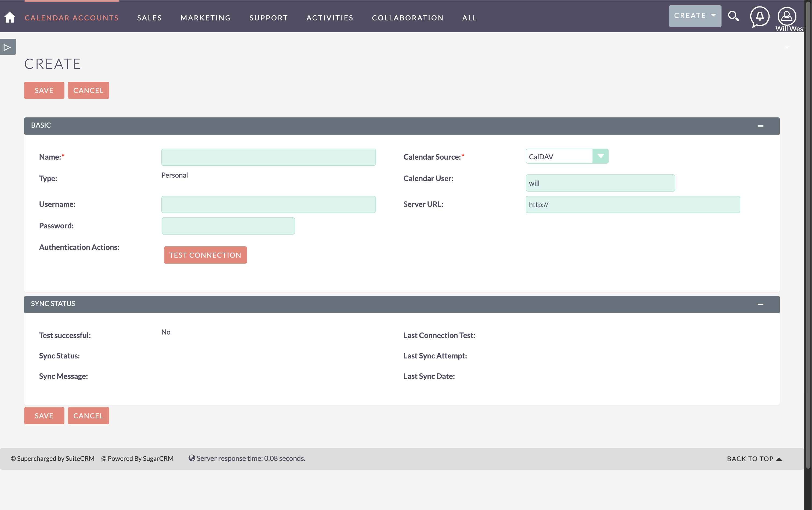This screenshot has width=812, height=510.
Task: Click the TEST CONNECTION button
Action: tap(205, 255)
